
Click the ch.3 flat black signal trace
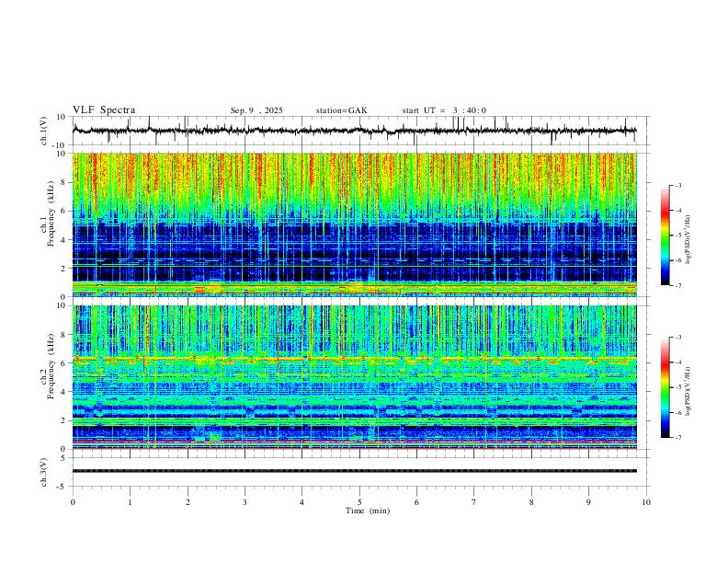[x=354, y=471]
